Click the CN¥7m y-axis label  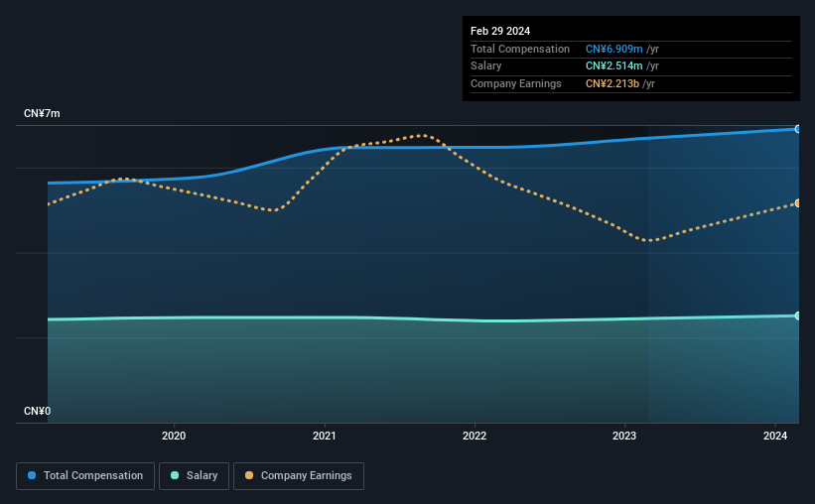tap(42, 114)
